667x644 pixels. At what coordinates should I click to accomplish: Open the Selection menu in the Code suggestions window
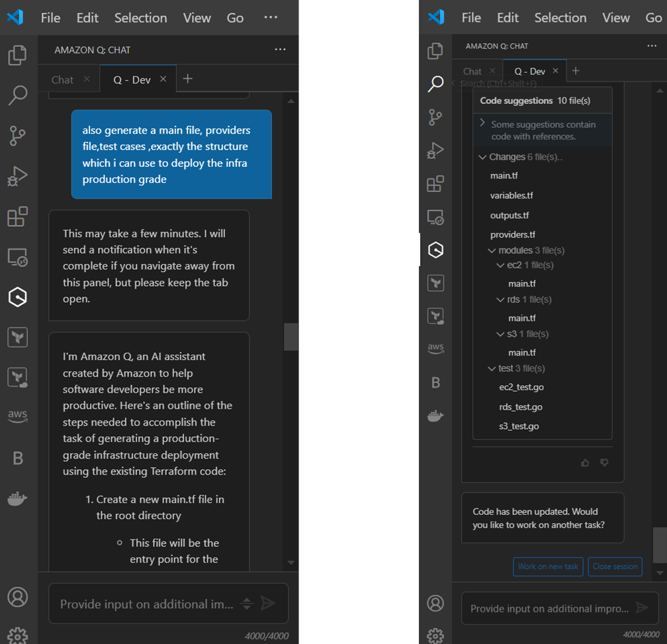pyautogui.click(x=560, y=18)
